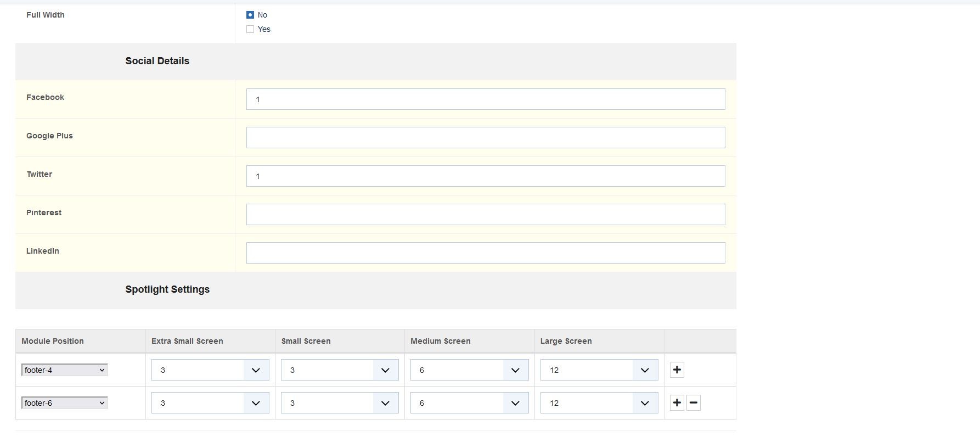The width and height of the screenshot is (980, 436).
Task: Click plus icon in footer-6 row
Action: [x=677, y=403]
